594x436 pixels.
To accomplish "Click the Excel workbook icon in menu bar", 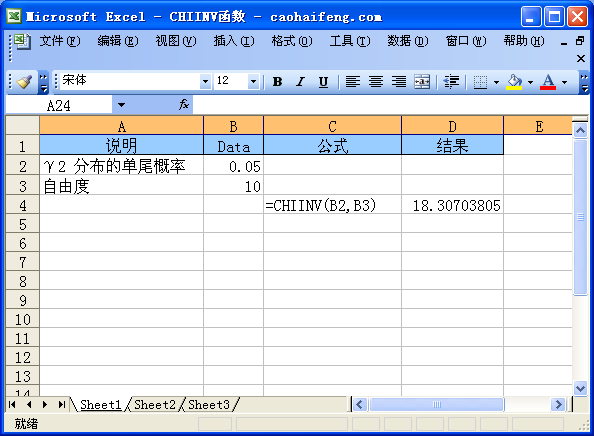I will (22, 41).
